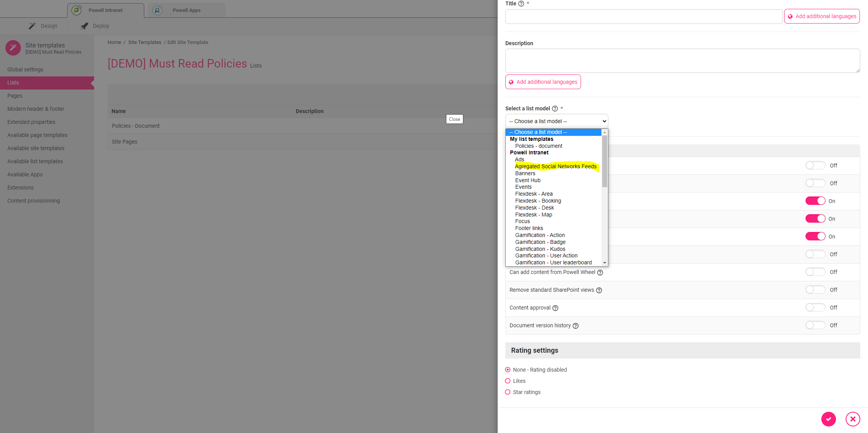Click Document version history help icon

click(x=576, y=326)
